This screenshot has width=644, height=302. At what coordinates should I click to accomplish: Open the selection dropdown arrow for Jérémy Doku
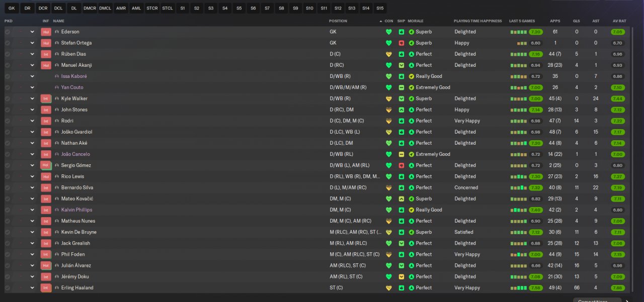(x=32, y=276)
